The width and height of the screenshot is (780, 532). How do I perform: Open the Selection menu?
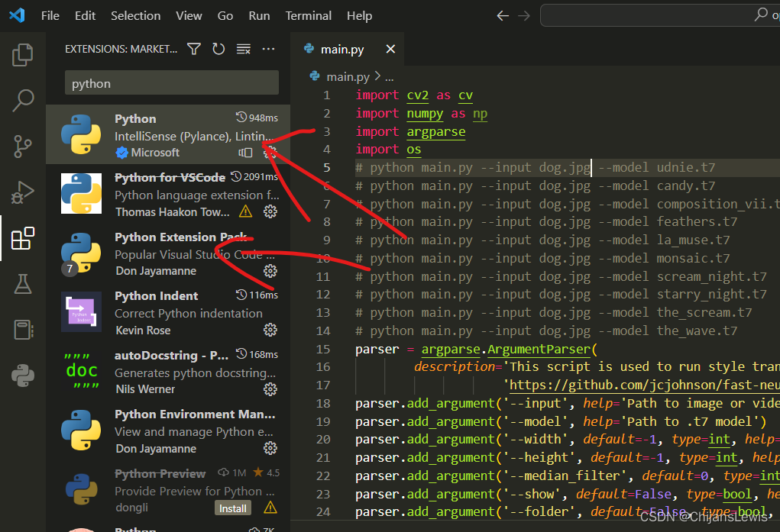coord(136,16)
